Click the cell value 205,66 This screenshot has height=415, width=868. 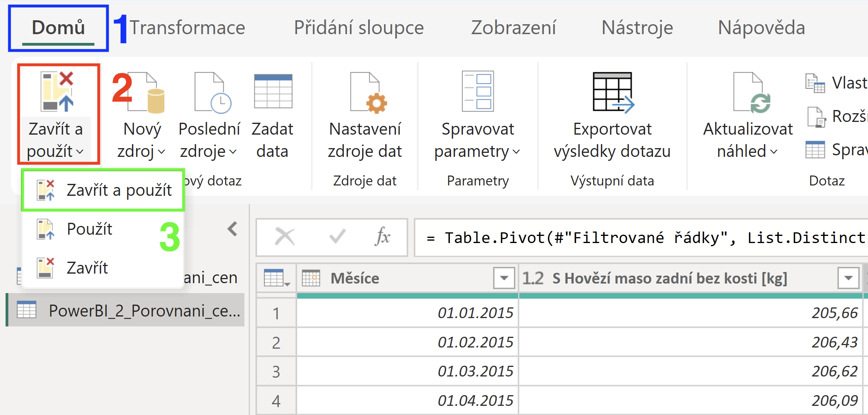pyautogui.click(x=691, y=313)
